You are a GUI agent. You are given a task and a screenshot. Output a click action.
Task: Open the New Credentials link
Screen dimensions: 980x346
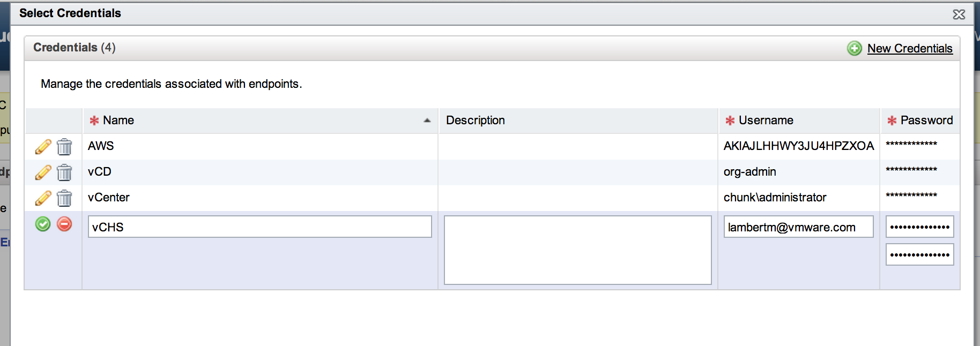[910, 48]
